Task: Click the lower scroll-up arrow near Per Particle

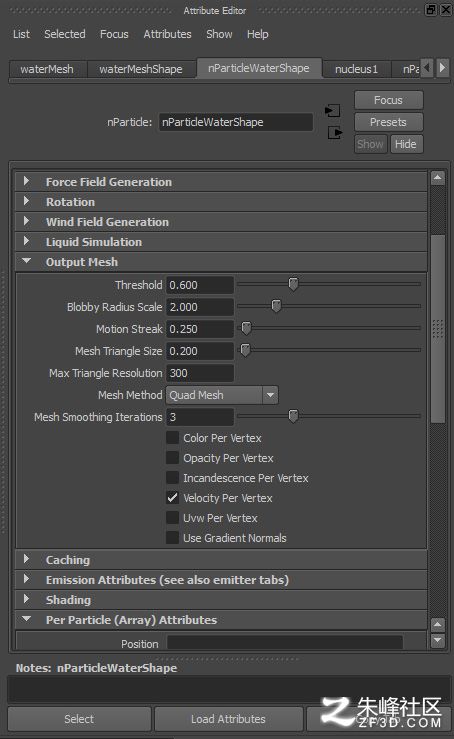Action: coord(437,624)
